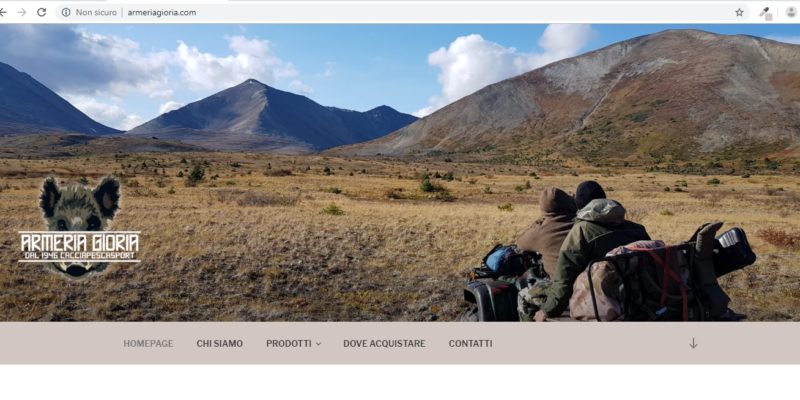Reload the armeriagioria.com page
The width and height of the screenshot is (800, 400).
click(42, 12)
